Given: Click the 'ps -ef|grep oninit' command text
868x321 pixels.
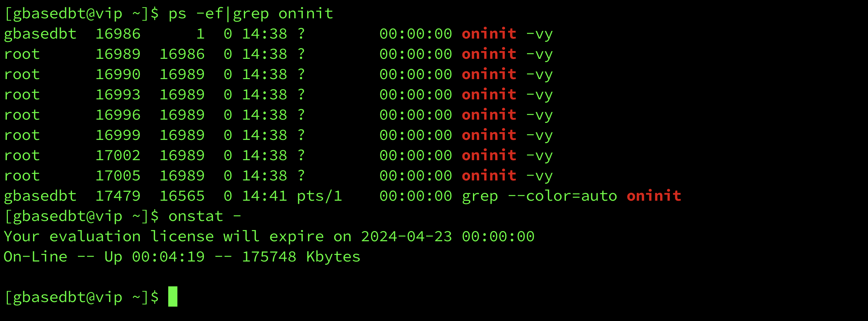Looking at the screenshot, I should click(251, 14).
